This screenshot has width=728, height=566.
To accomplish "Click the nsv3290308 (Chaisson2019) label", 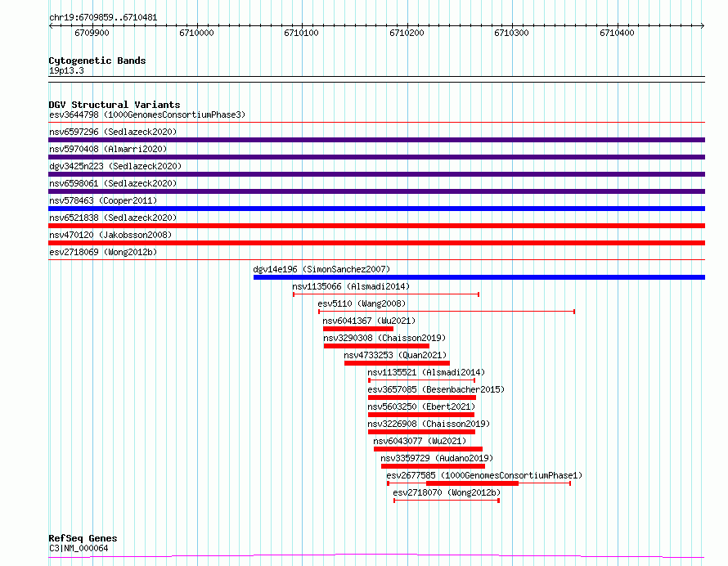I will [384, 338].
